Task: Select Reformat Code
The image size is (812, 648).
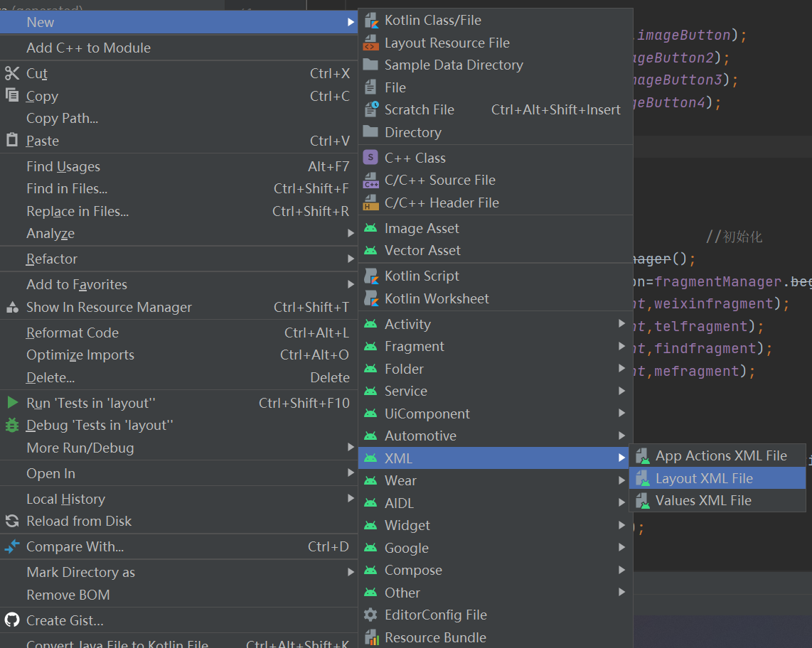Action: tap(178, 333)
